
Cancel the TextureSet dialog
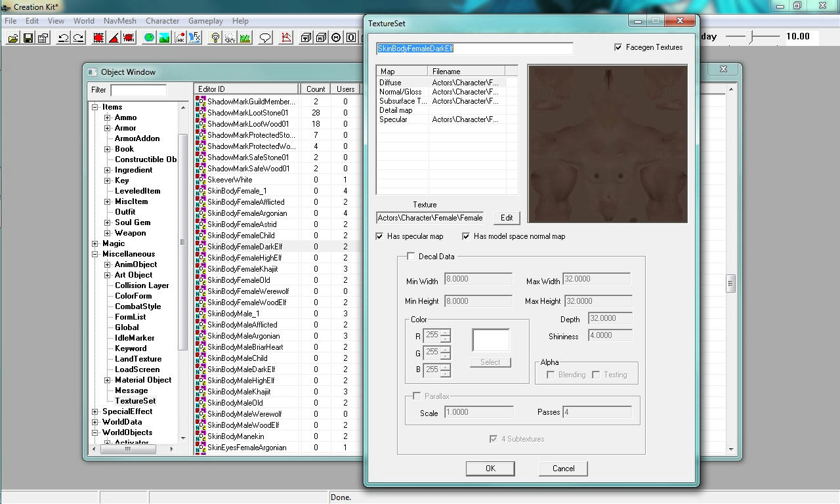click(x=563, y=469)
